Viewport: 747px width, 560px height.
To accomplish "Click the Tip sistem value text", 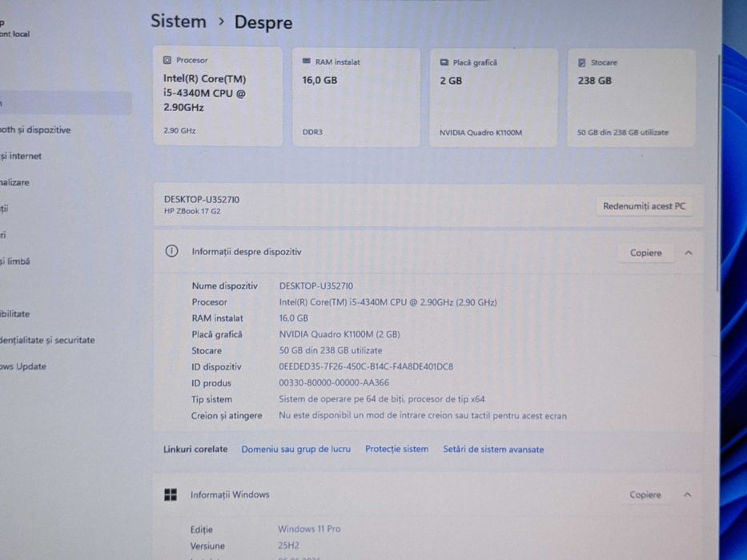I will point(382,399).
